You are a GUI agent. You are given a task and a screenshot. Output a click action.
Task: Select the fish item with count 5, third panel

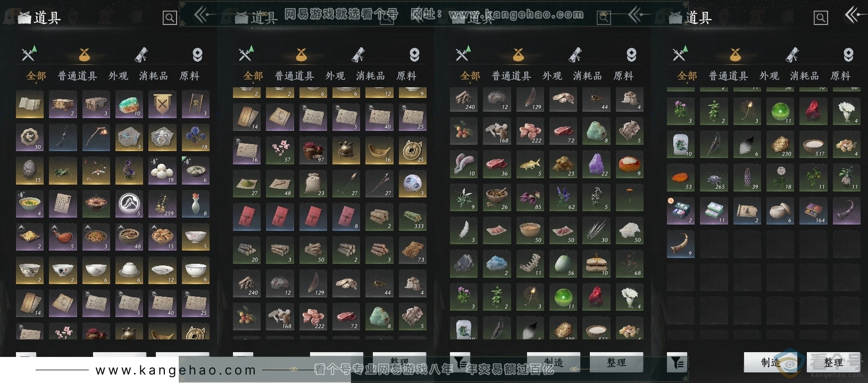click(x=530, y=164)
